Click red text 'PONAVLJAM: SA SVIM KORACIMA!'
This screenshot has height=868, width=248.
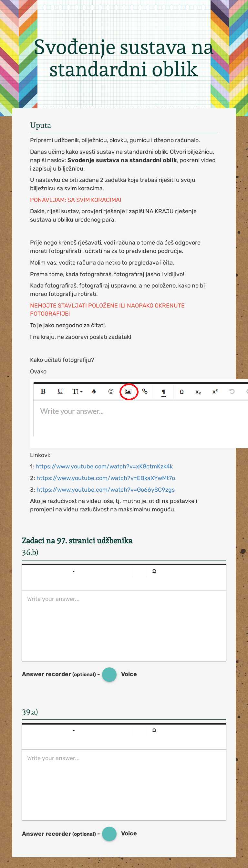coord(76,200)
